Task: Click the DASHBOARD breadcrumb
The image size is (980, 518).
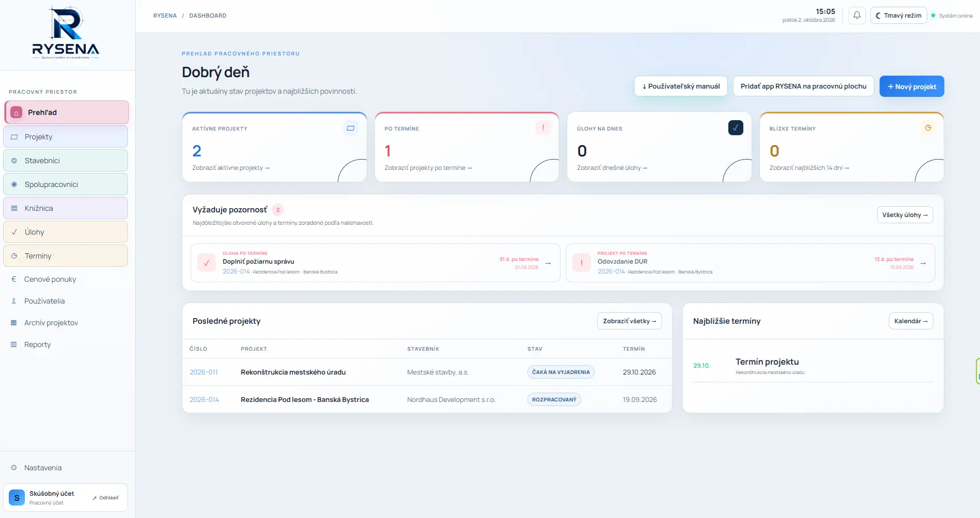Action: 208,16
